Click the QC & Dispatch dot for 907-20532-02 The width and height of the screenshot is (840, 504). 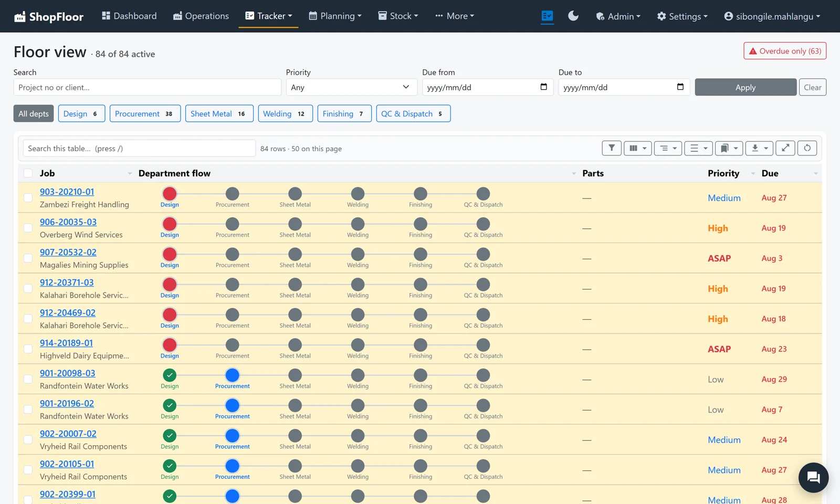483,254
